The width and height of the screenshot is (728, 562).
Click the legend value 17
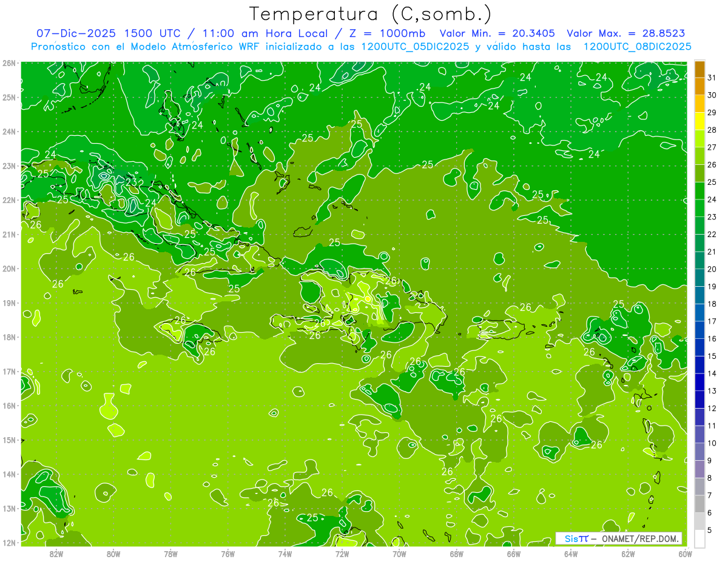712,321
